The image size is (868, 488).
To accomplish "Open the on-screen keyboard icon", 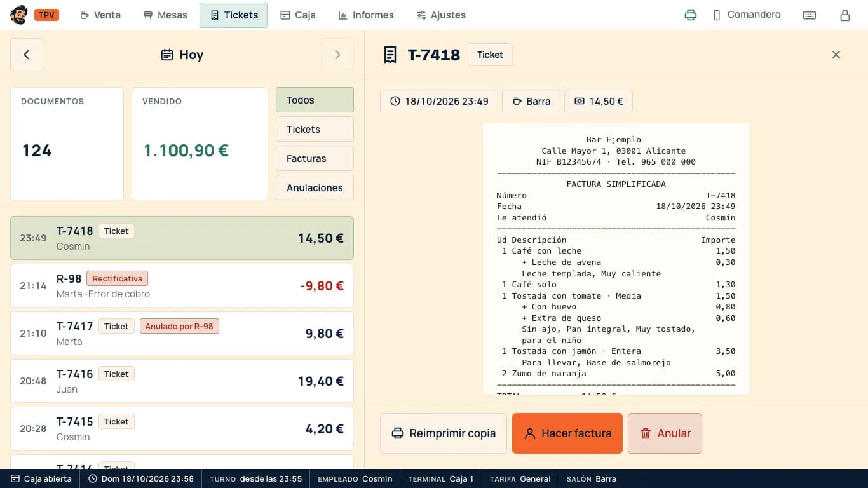I will click(810, 15).
